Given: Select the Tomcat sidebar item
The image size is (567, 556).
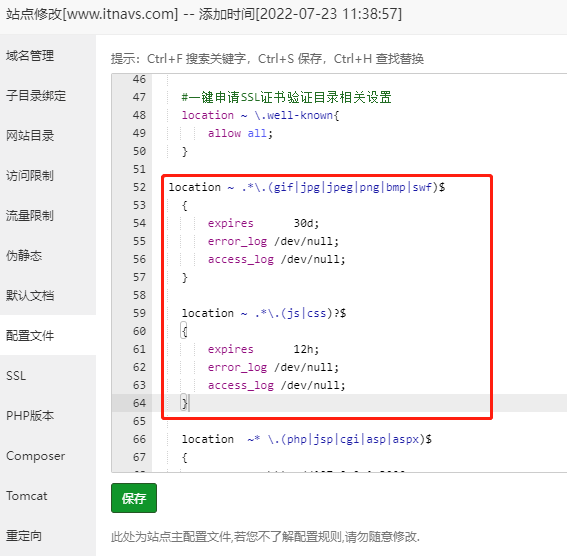Looking at the screenshot, I should pos(48,496).
